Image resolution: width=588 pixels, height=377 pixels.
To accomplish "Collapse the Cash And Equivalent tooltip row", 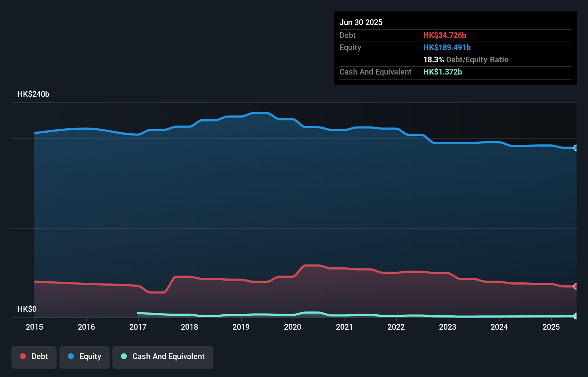I will [x=375, y=72].
